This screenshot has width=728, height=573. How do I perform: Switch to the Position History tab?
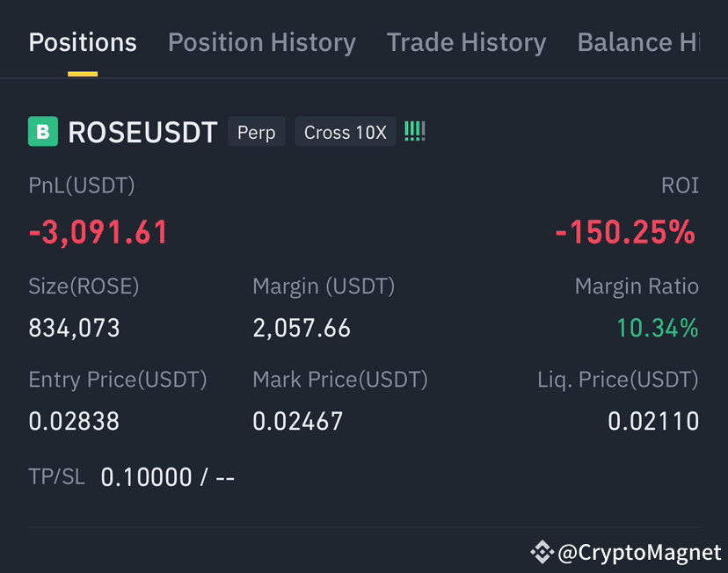(x=261, y=41)
